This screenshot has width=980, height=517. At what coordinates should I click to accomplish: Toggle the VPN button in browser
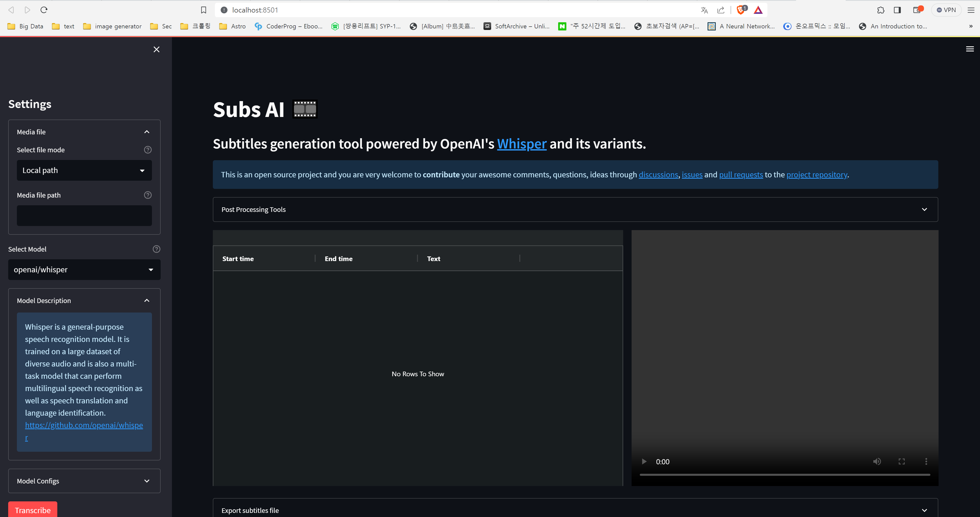[946, 10]
